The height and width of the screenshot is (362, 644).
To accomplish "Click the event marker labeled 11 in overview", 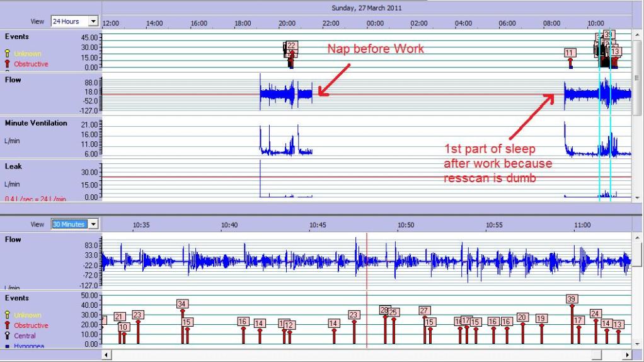I will [570, 53].
